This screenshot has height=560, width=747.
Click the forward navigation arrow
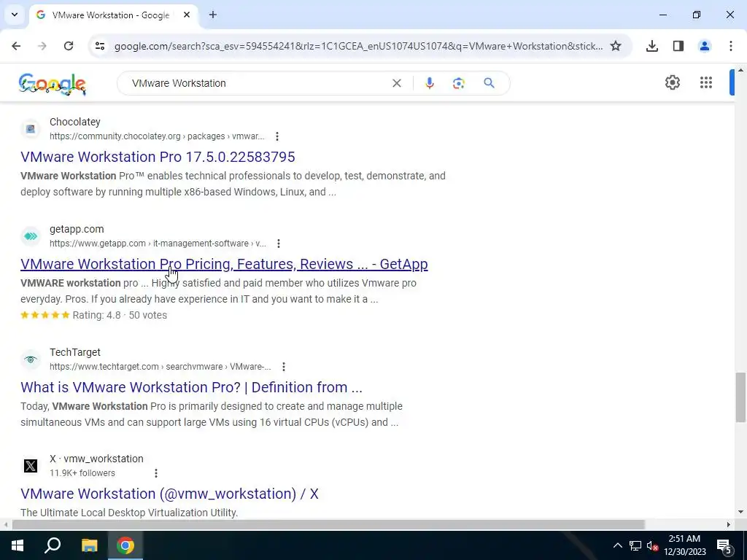coord(42,46)
